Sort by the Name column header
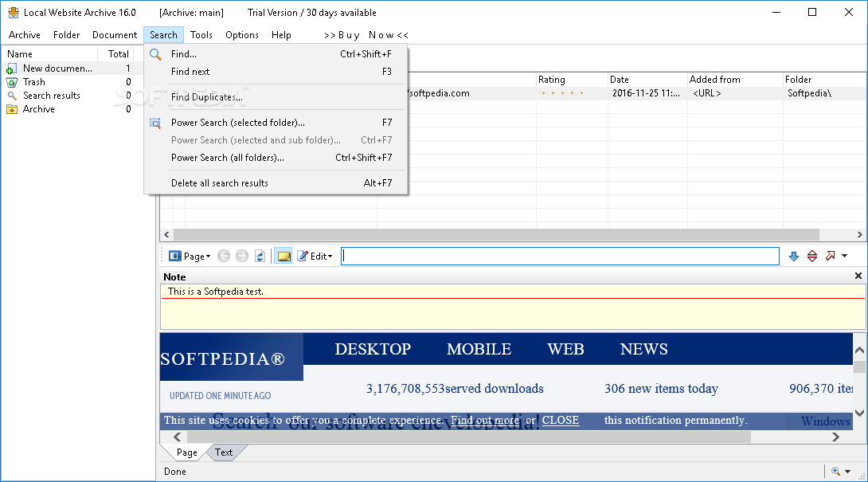868x482 pixels. (x=50, y=53)
